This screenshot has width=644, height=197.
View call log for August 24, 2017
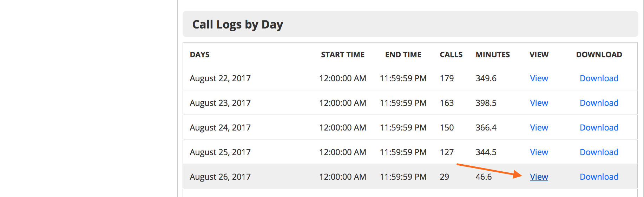pyautogui.click(x=539, y=128)
